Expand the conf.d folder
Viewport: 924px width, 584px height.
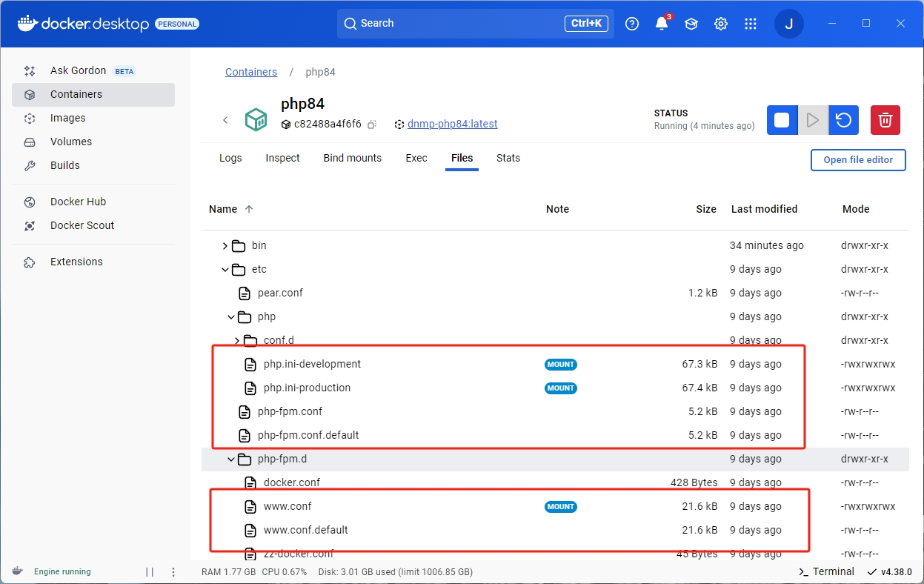coord(237,341)
